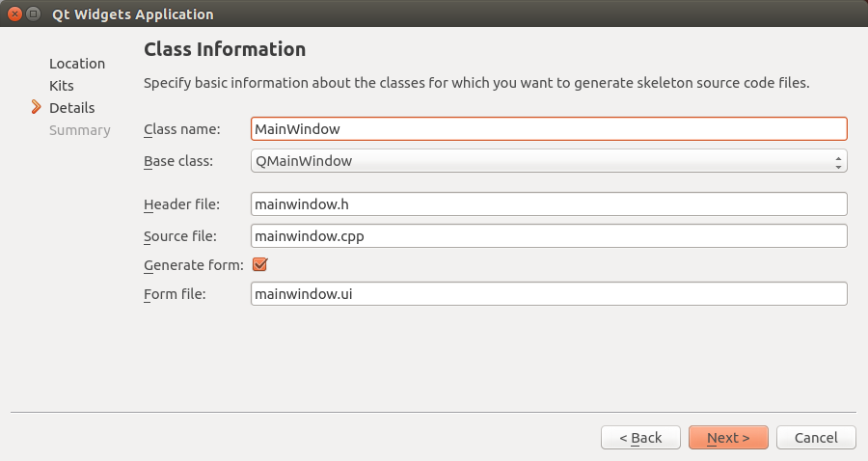Uncheck the Generate form checkbox
The width and height of the screenshot is (868, 461).
coord(258,264)
